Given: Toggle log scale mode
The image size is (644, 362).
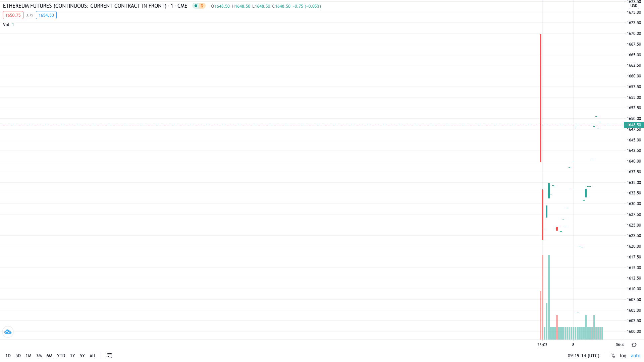Looking at the screenshot, I should (623, 356).
